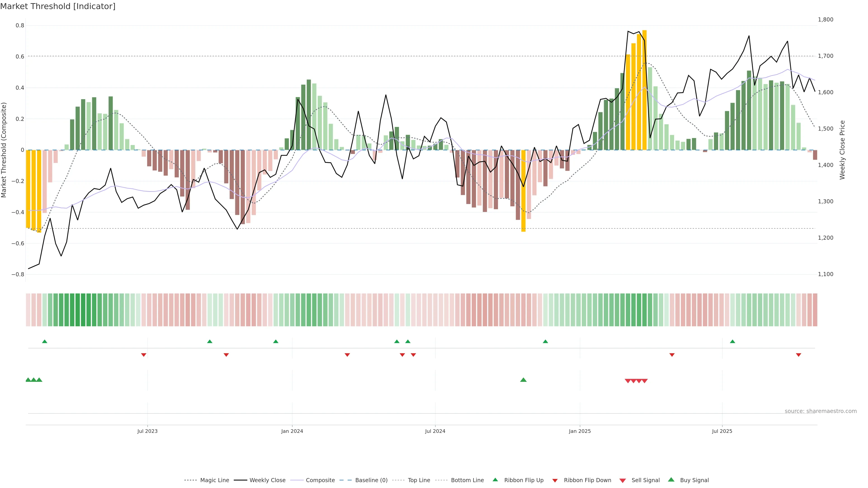Click the Jul 2025 x-axis label
Viewport: 868px width, 488px height.
pyautogui.click(x=722, y=431)
